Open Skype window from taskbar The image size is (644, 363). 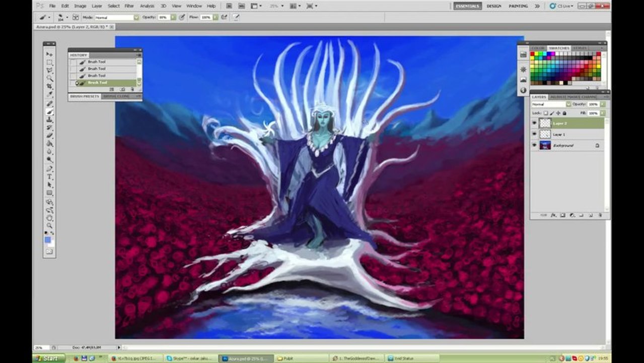pyautogui.click(x=189, y=358)
